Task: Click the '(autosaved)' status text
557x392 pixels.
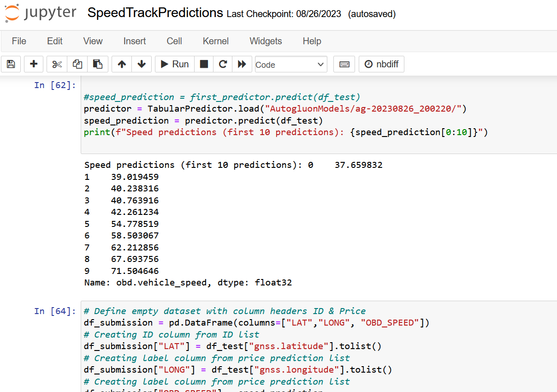Action: click(372, 14)
